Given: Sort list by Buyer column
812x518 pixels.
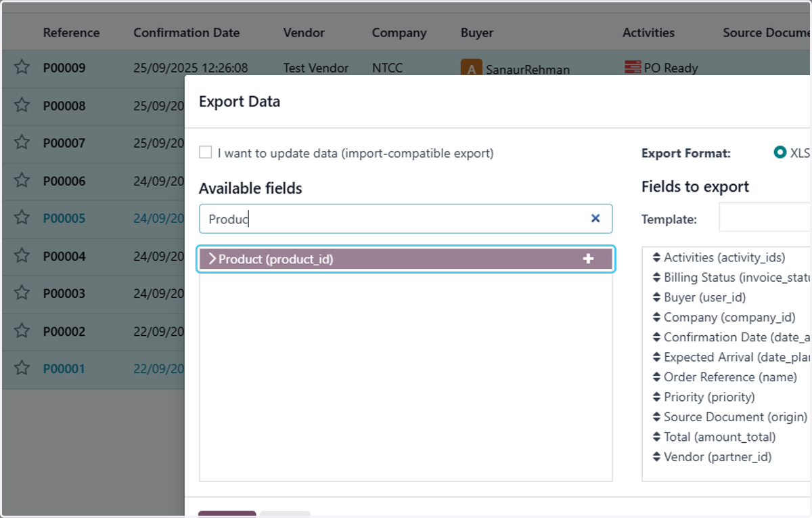Looking at the screenshot, I should [477, 33].
